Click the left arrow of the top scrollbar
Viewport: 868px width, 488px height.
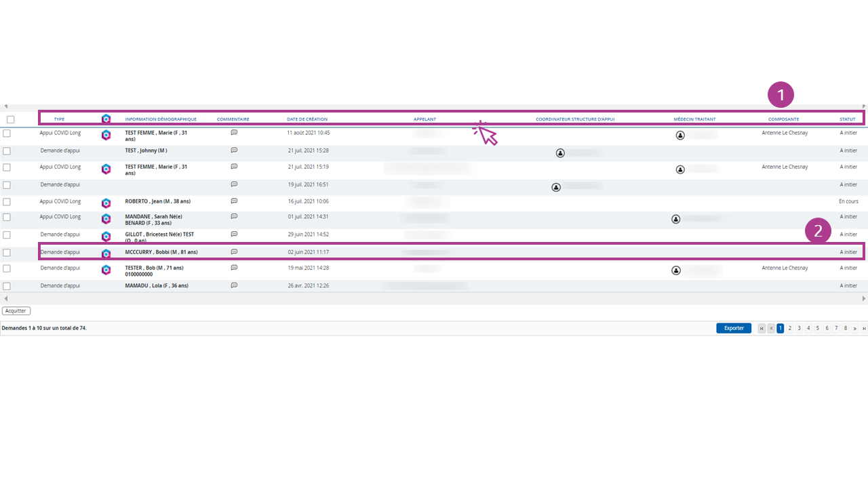pyautogui.click(x=6, y=106)
